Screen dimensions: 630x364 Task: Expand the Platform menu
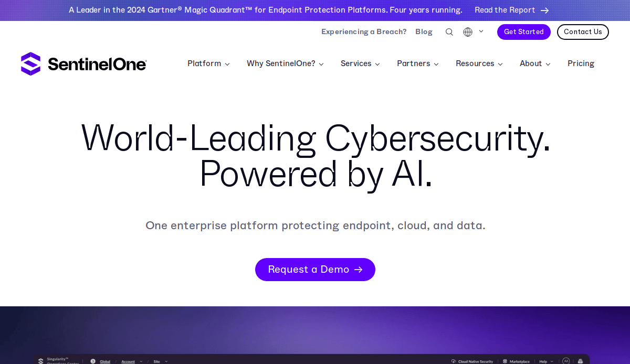(208, 63)
